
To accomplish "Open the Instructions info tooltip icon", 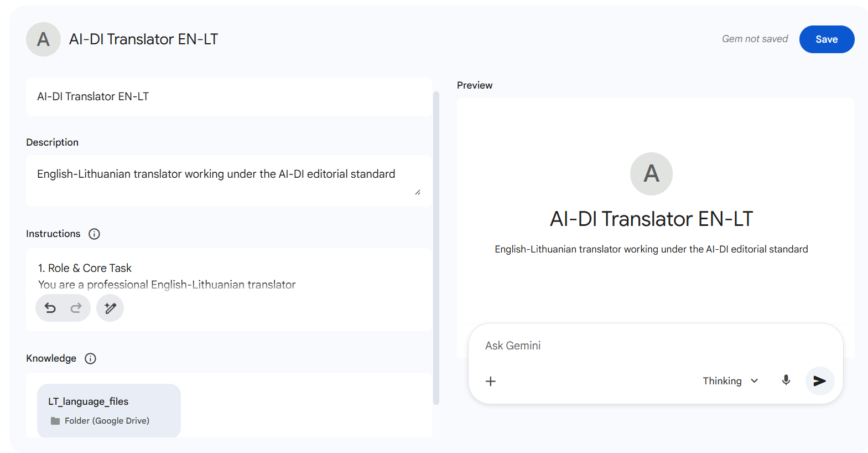I will tap(95, 234).
